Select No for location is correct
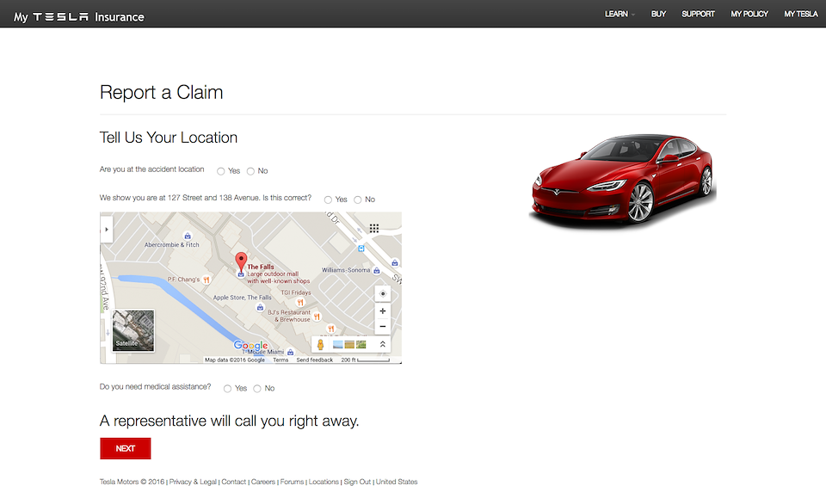The image size is (826, 504). tap(358, 200)
